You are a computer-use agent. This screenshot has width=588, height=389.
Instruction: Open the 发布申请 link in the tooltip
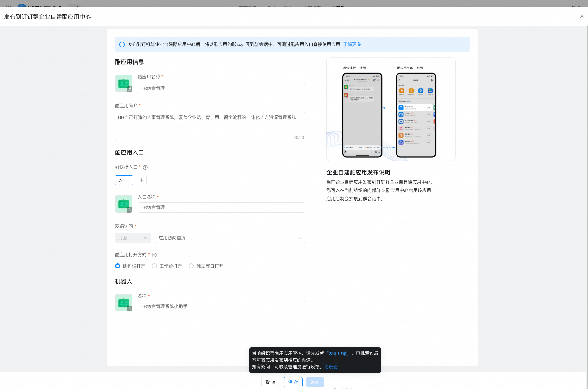(x=338, y=353)
